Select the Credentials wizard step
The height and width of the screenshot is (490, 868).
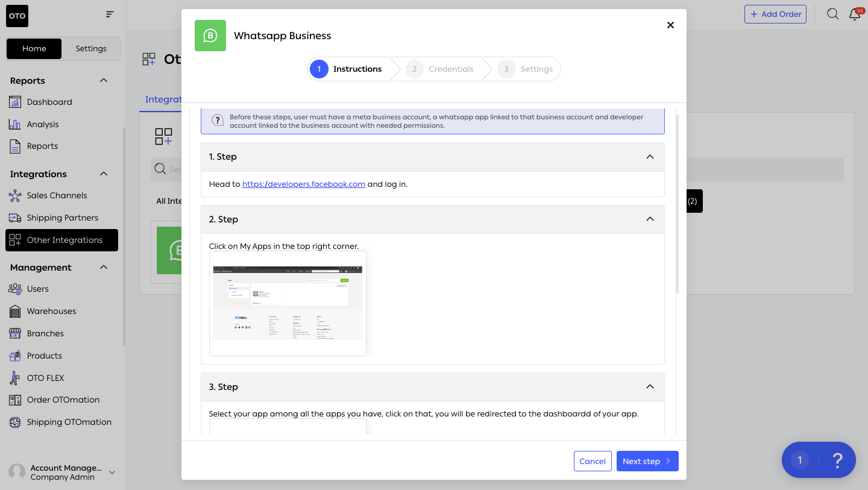(x=440, y=69)
